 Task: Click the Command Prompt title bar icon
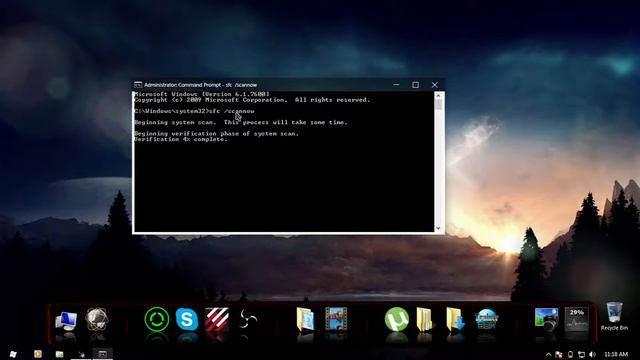[138, 85]
